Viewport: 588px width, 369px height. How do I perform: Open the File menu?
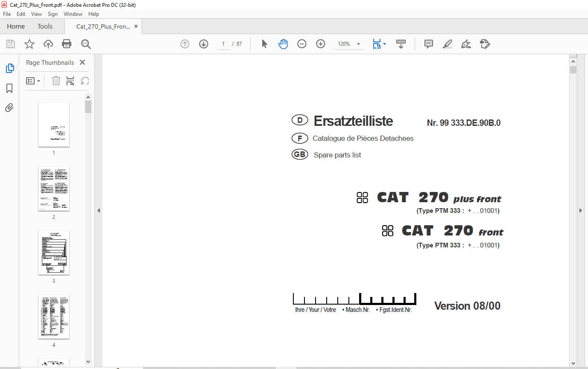point(7,14)
